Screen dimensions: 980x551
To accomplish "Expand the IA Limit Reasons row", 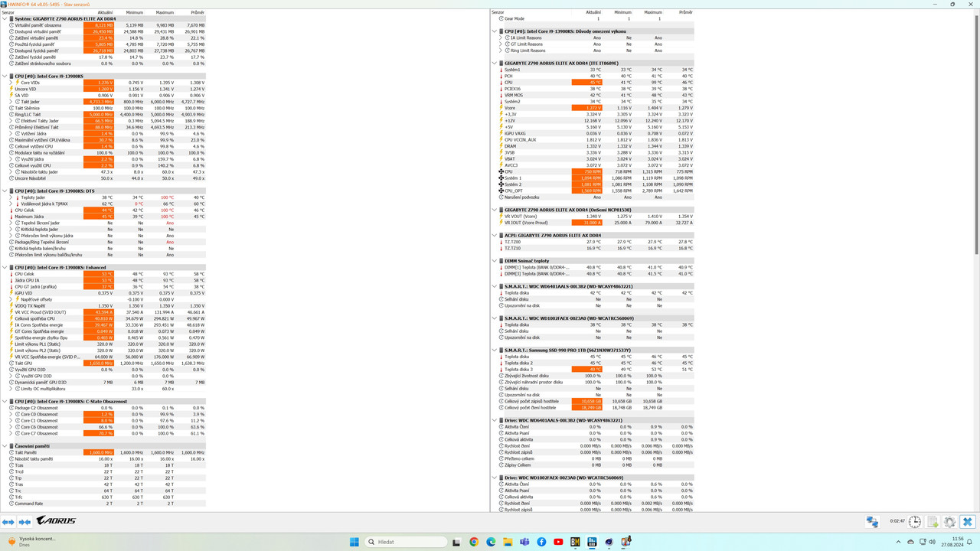I will 501,37.
